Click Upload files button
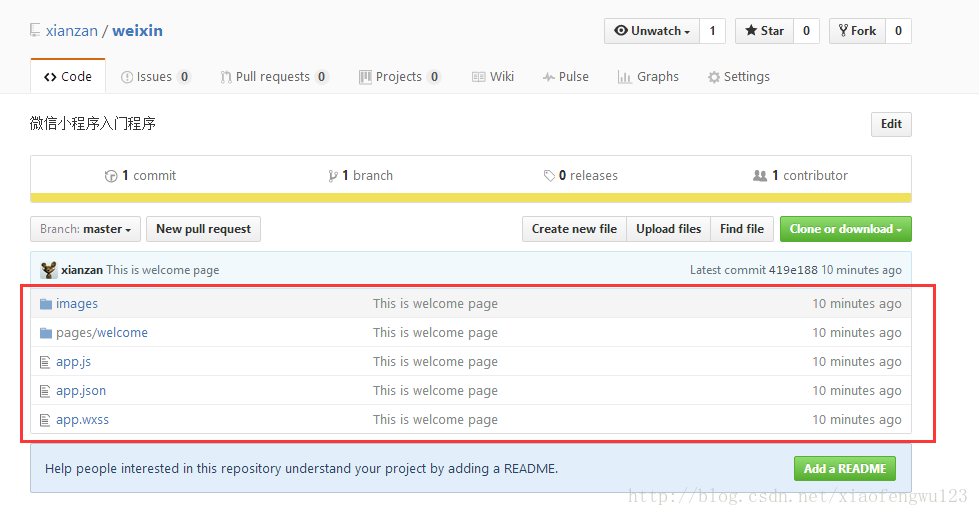Screen dimensions: 979x516 [669, 229]
